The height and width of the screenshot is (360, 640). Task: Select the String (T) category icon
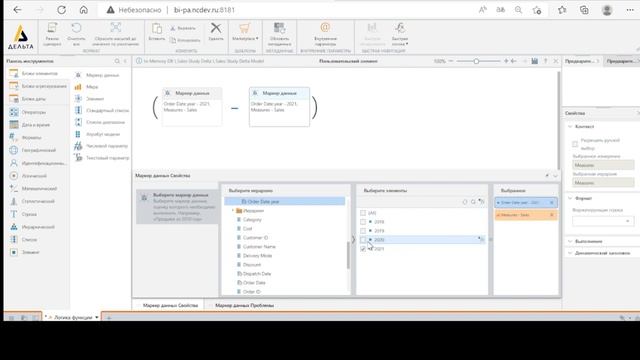click(x=13, y=214)
